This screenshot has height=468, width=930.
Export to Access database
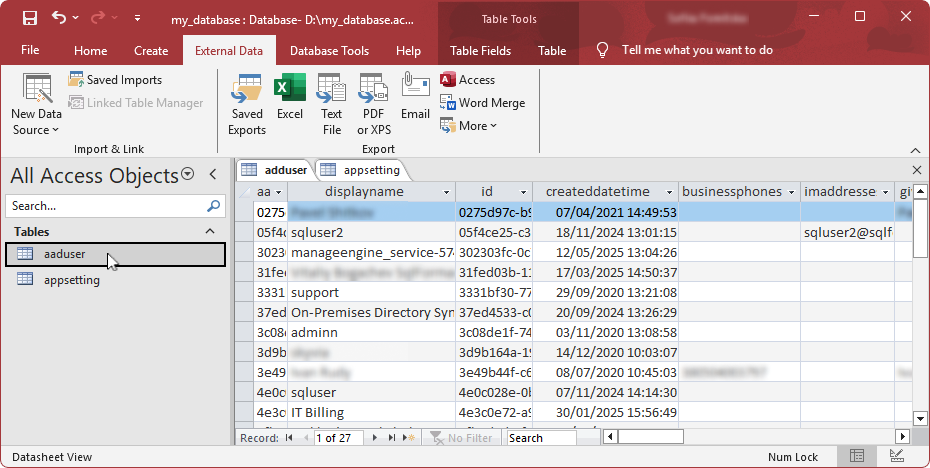pyautogui.click(x=467, y=79)
